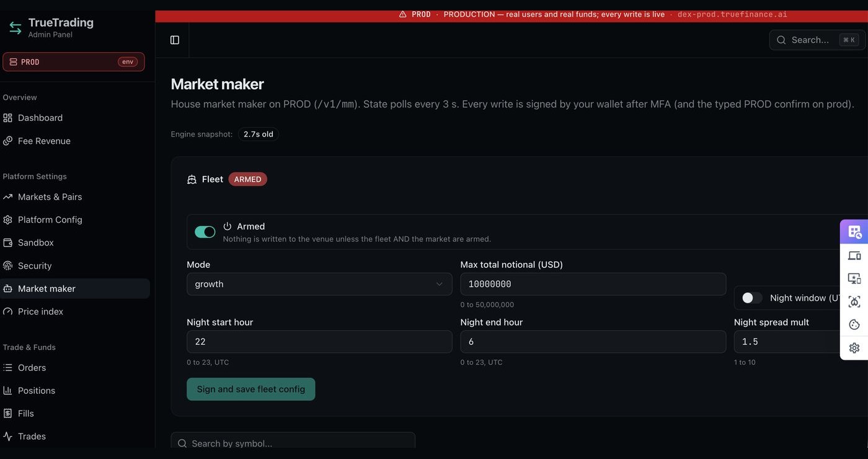Click the Trades activity pulse icon
868x459 pixels.
(7, 436)
